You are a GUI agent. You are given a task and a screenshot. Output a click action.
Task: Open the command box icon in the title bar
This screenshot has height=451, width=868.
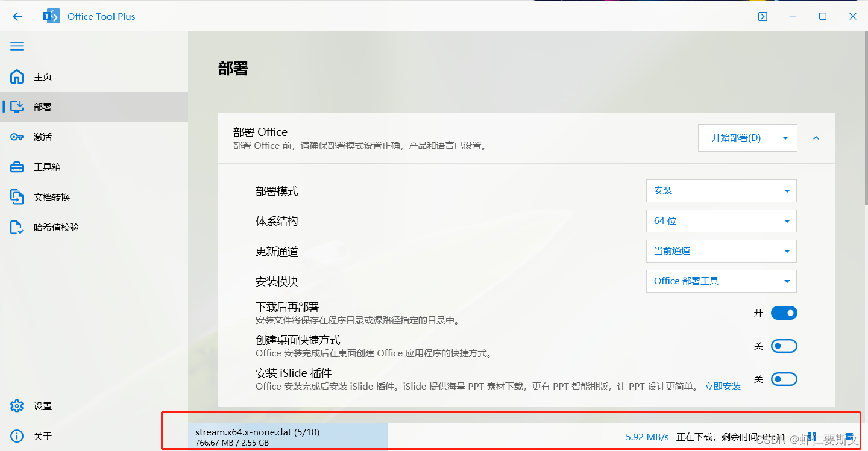(763, 17)
